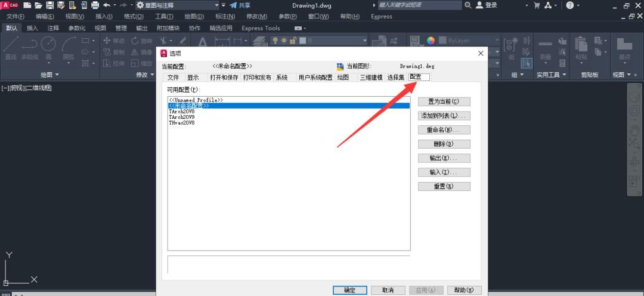Open the 格式(O) menu
644x296 pixels.
(x=134, y=17)
